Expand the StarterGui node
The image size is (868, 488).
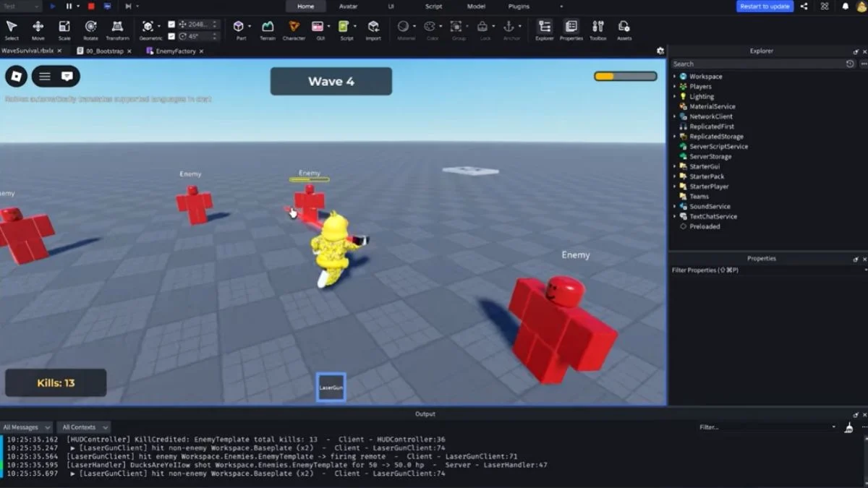point(675,166)
